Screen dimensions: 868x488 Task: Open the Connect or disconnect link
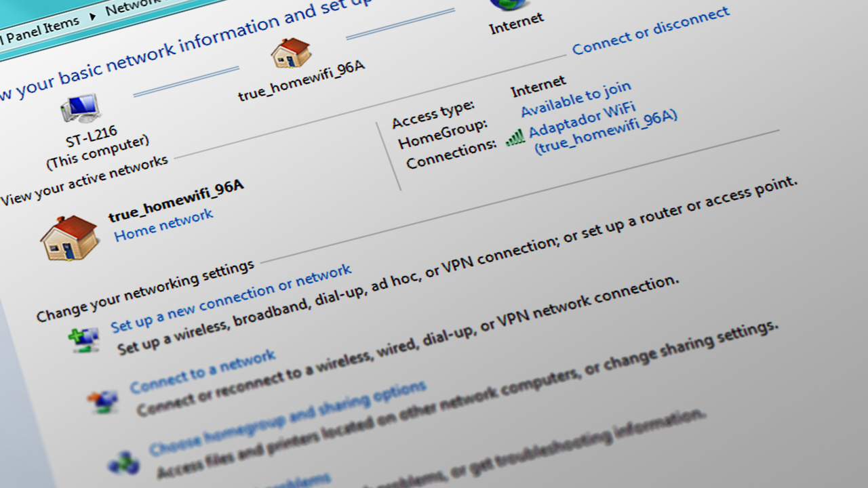[650, 30]
